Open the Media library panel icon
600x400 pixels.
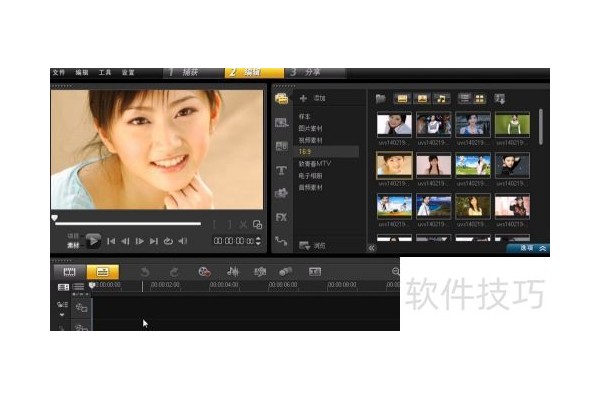click(x=282, y=99)
